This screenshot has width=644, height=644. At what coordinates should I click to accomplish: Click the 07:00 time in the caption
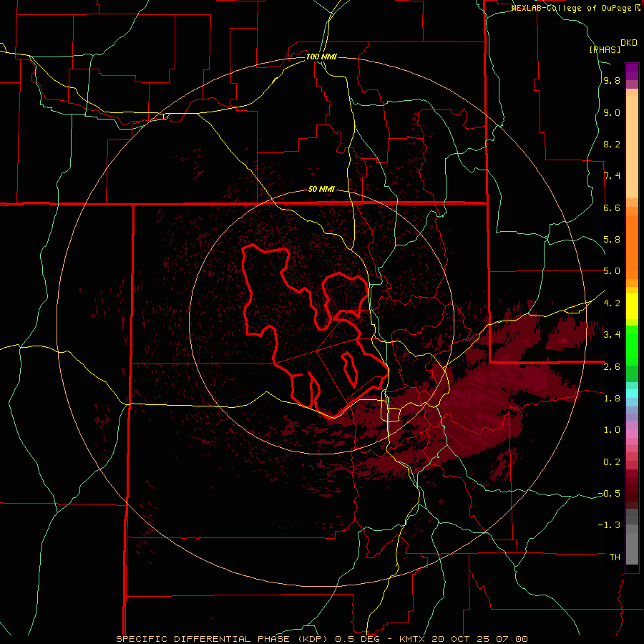[512, 639]
